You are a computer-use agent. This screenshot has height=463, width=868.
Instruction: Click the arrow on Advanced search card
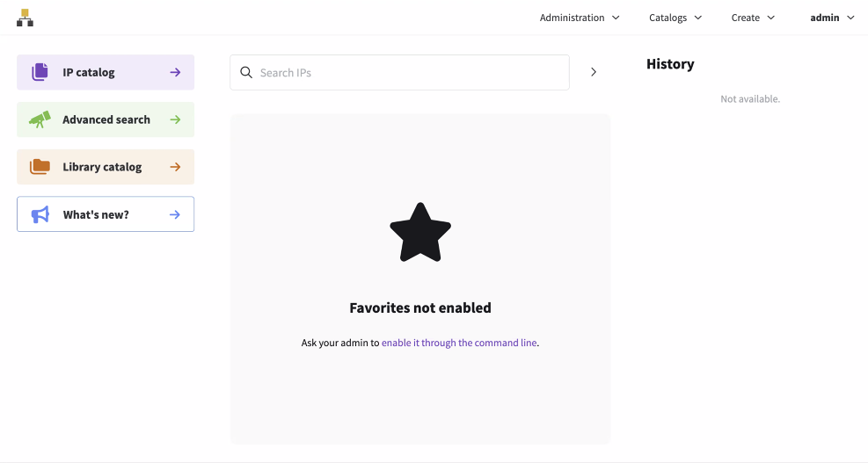pyautogui.click(x=175, y=119)
